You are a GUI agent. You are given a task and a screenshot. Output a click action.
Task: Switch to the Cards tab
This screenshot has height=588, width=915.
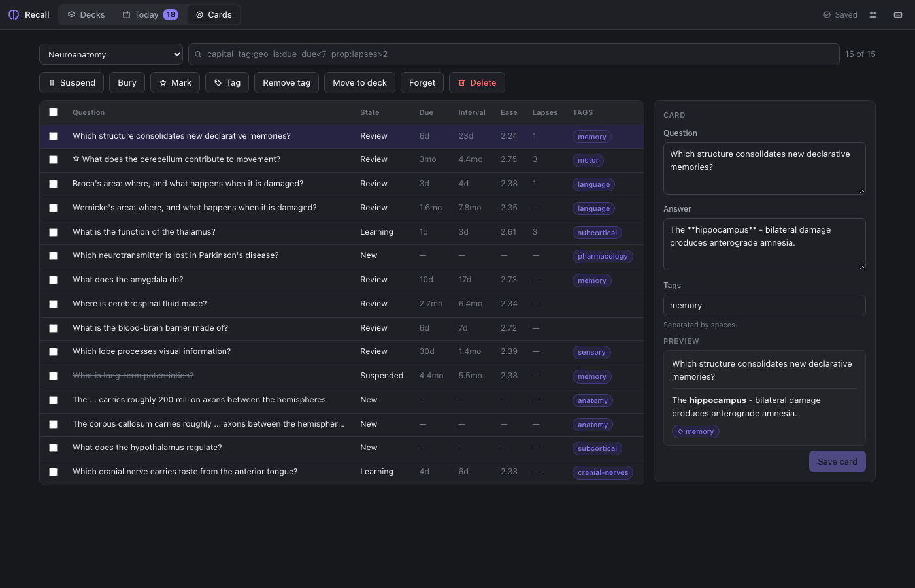(214, 14)
